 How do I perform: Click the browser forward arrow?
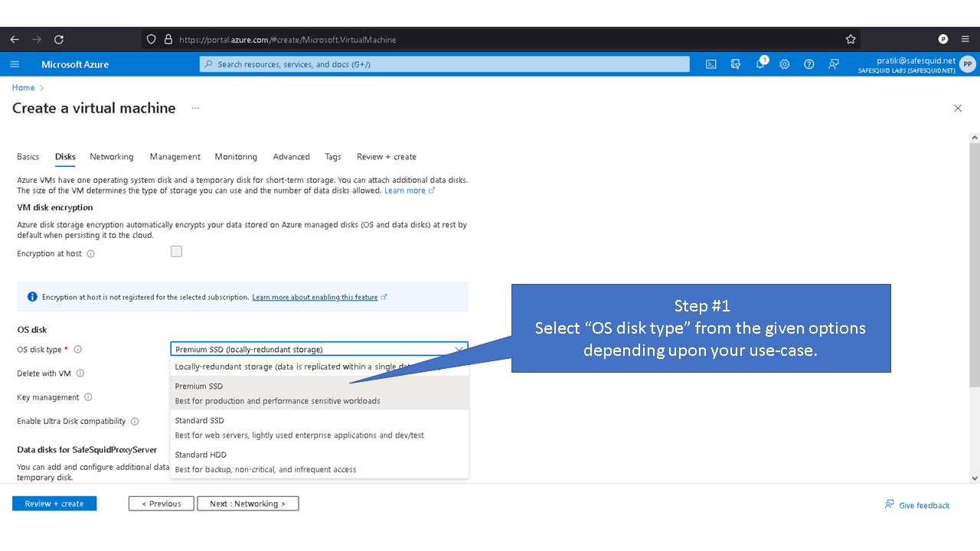pyautogui.click(x=37, y=39)
